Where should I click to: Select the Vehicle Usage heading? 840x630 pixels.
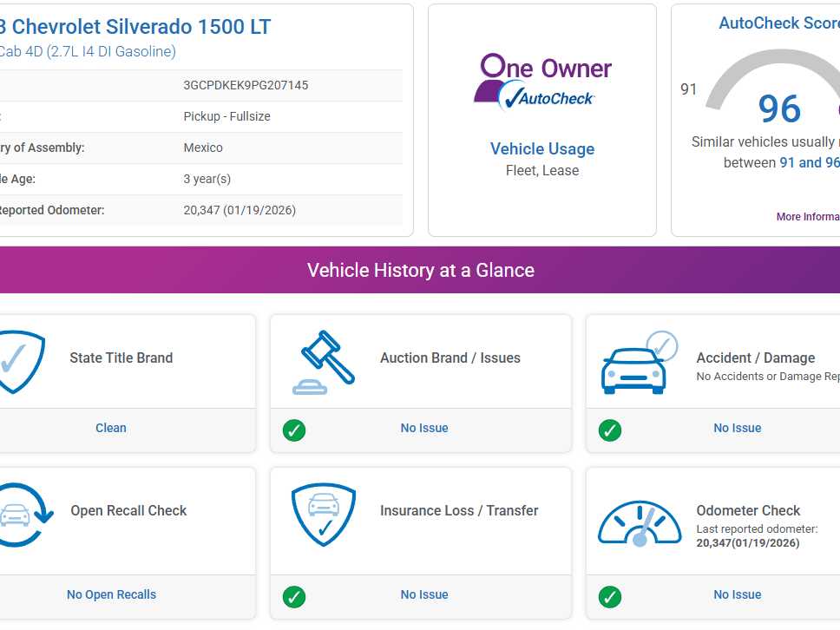click(x=542, y=148)
